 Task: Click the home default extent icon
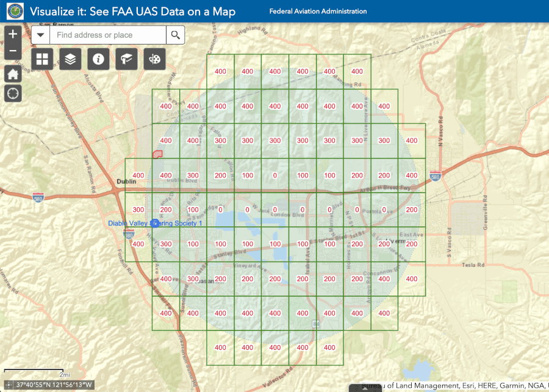click(12, 73)
